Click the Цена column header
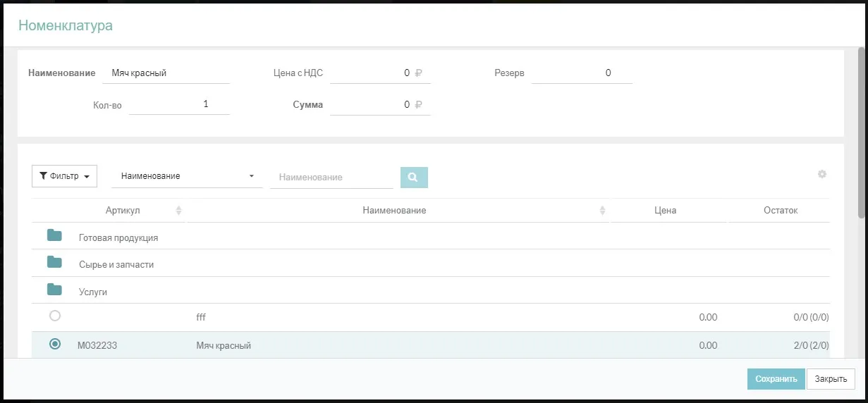The image size is (868, 403). coord(664,211)
